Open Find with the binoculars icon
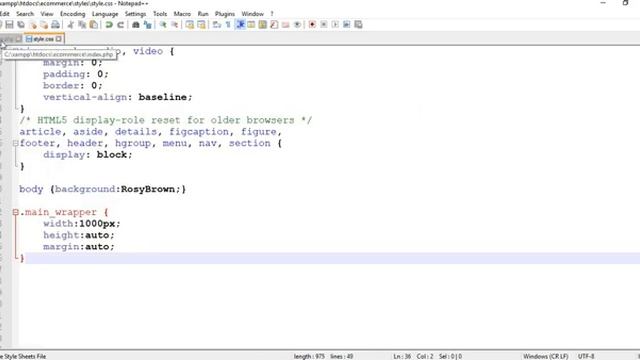The image size is (640, 360). tap(136, 25)
